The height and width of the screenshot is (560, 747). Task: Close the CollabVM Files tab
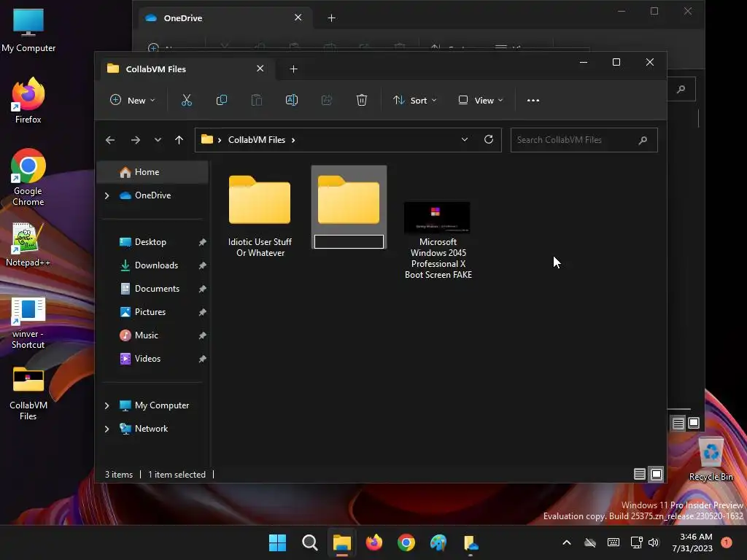[x=260, y=69]
